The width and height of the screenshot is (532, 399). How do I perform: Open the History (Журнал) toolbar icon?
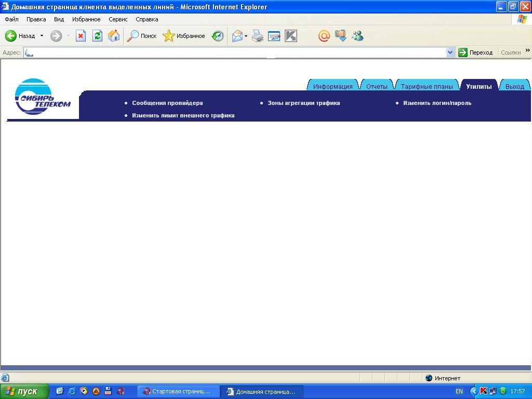click(218, 36)
